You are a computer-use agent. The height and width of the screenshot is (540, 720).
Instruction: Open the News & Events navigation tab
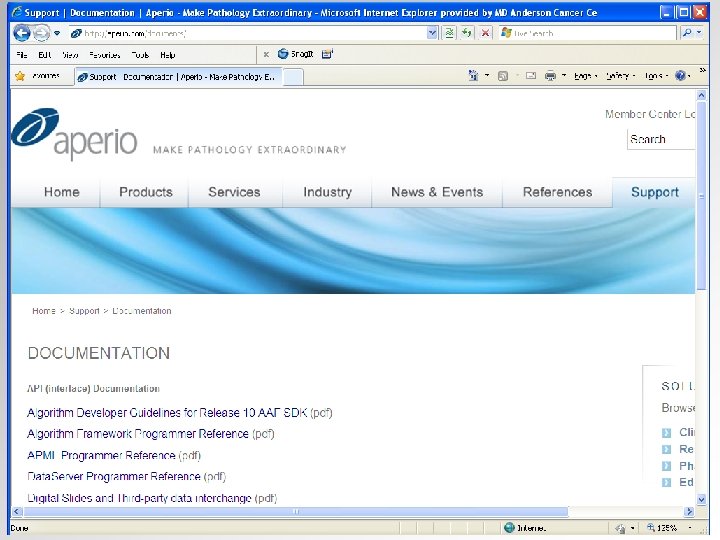pyautogui.click(x=437, y=192)
